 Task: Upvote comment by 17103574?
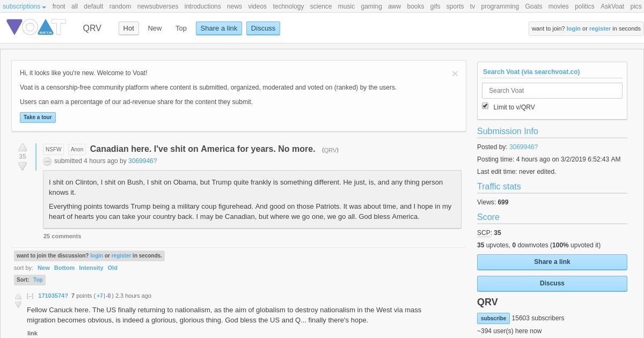coord(18,296)
